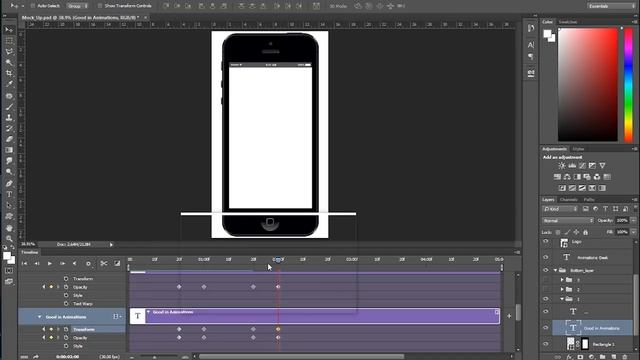Select the Timeline panel tab
Screen dimensions: 640x360
30,252
